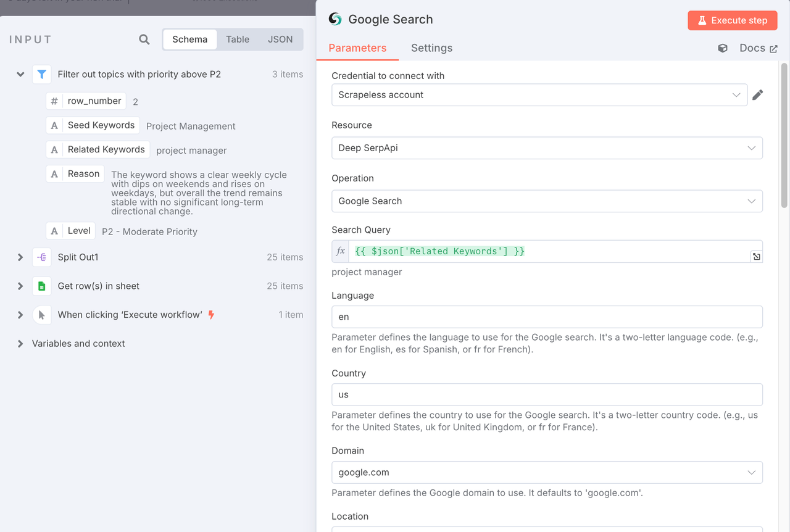Click the Level field pill
Image resolution: width=790 pixels, height=532 pixels.
(x=71, y=231)
